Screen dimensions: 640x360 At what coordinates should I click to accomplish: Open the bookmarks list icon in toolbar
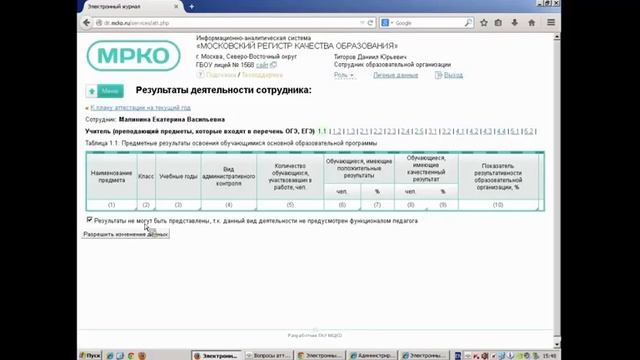(498, 23)
